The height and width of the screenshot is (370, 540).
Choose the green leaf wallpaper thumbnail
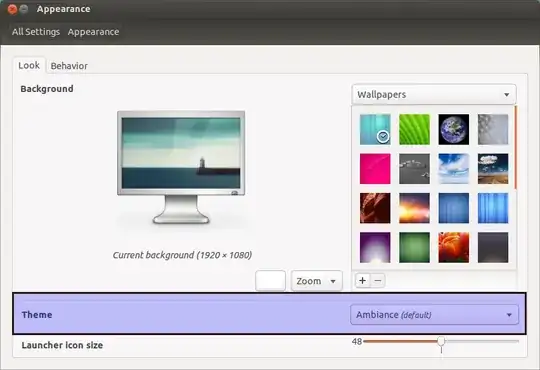[414, 129]
